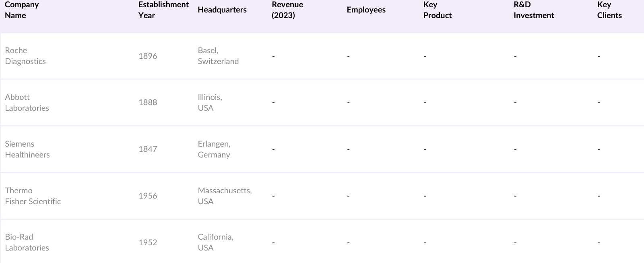Click the Erlangen, Germany headquarters cell

[x=214, y=149]
